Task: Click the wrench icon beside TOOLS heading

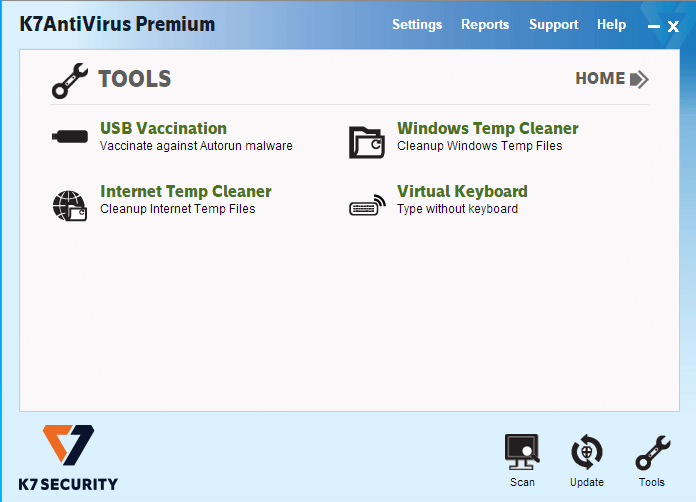Action: [70, 80]
